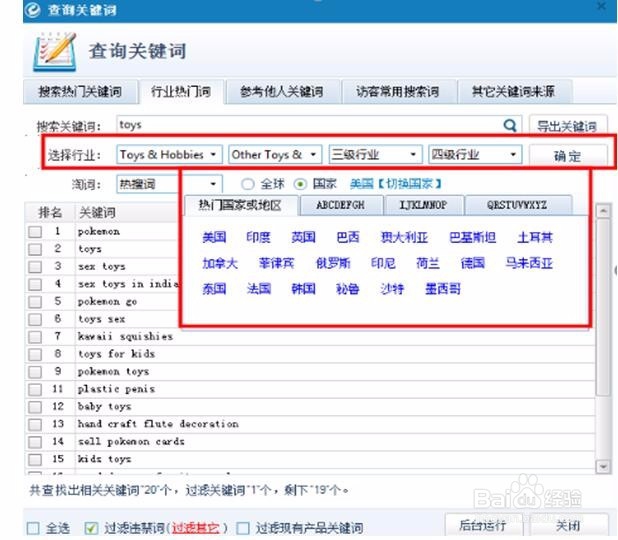Viewport: 618px width, 540px height.
Task: Choose country 马来西亚
Action: click(529, 263)
